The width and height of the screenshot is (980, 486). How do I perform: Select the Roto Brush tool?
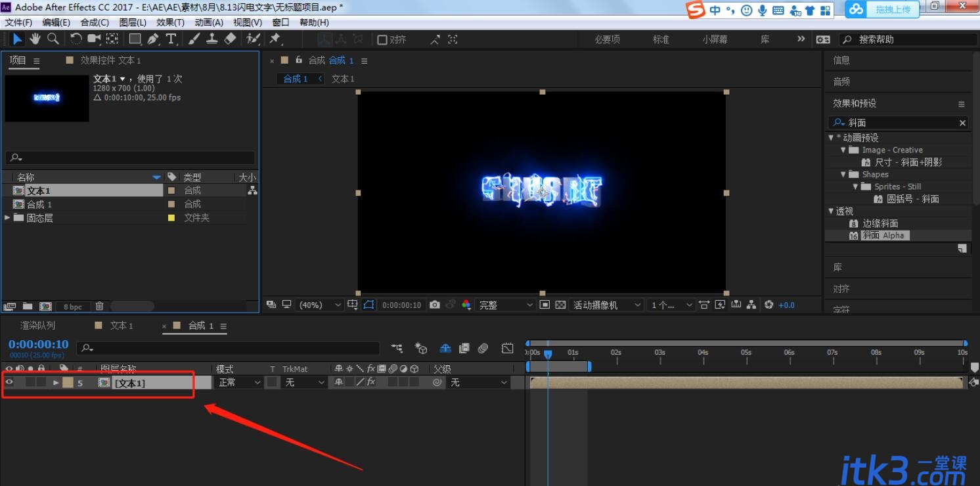[x=253, y=39]
